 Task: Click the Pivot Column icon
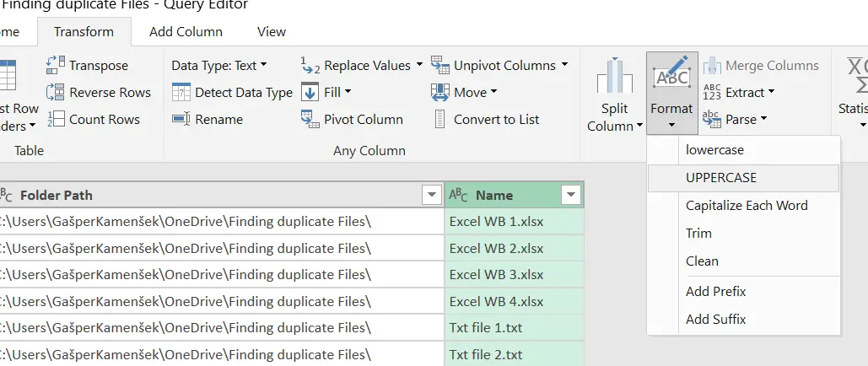click(x=310, y=119)
